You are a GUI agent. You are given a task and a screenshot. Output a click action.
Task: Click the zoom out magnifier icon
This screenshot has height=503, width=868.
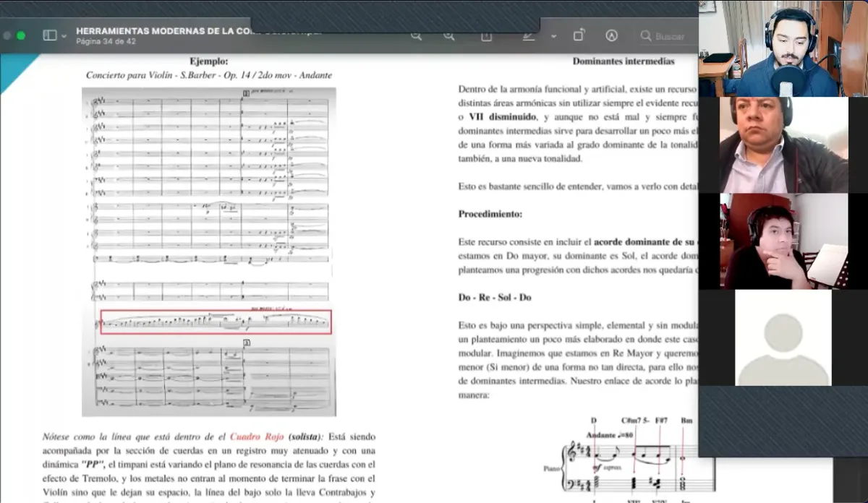click(x=416, y=35)
